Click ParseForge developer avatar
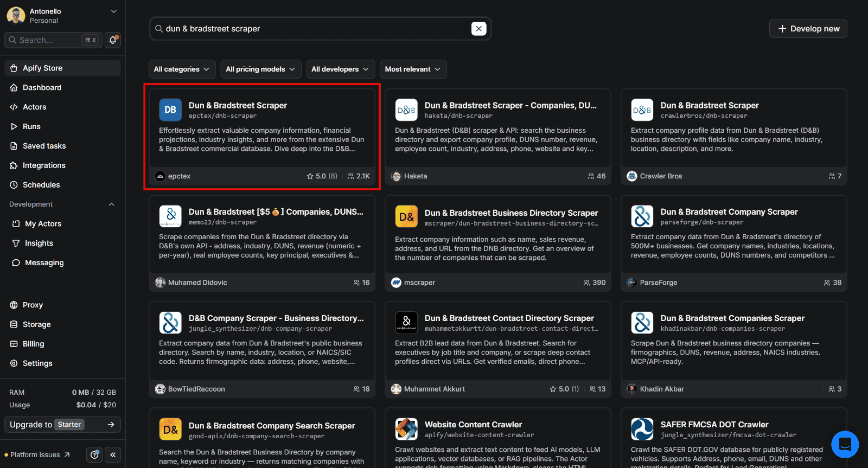This screenshot has height=468, width=868. [632, 283]
